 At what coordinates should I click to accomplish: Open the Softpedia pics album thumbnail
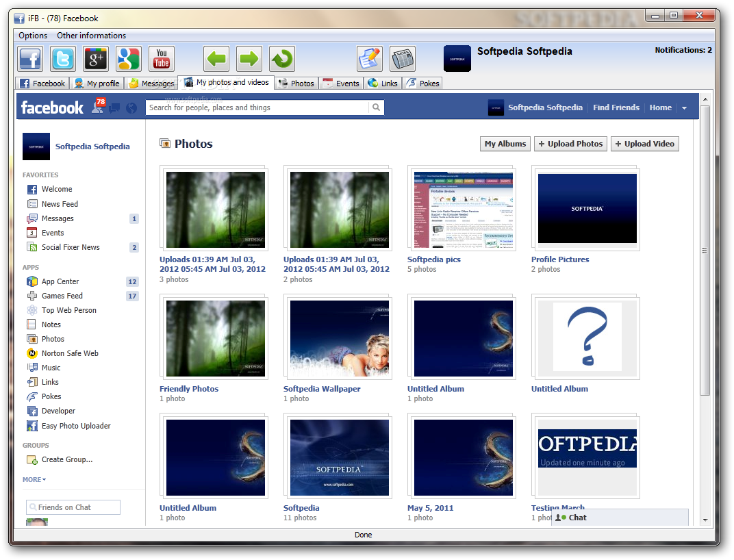pos(463,209)
